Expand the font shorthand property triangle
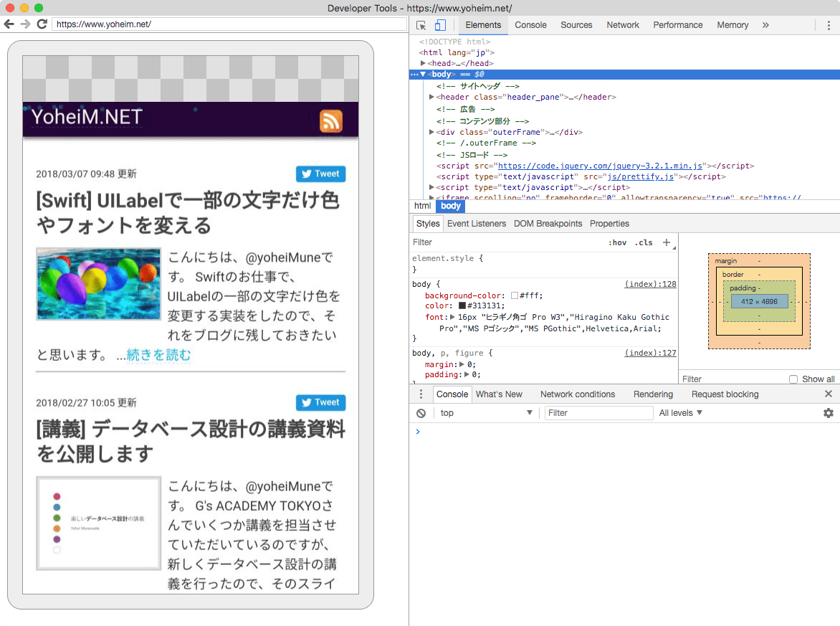Screen dimensions: 840x626 pyautogui.click(x=453, y=317)
